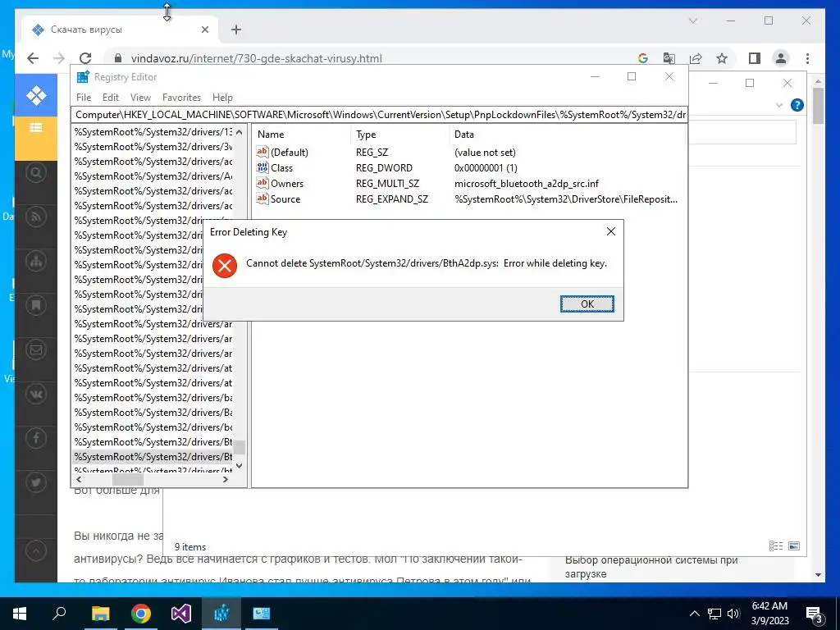The height and width of the screenshot is (630, 840).
Task: Select the (Default) registry value
Action: (x=290, y=152)
